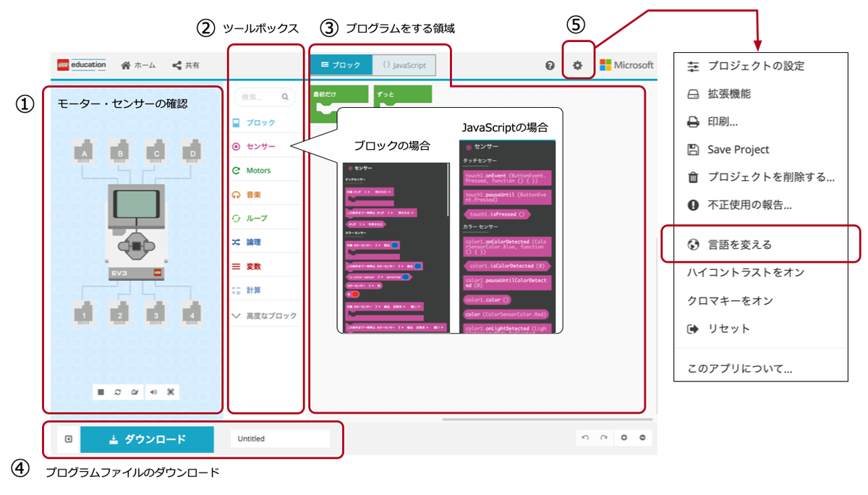Open the settings gear menu

[577, 65]
